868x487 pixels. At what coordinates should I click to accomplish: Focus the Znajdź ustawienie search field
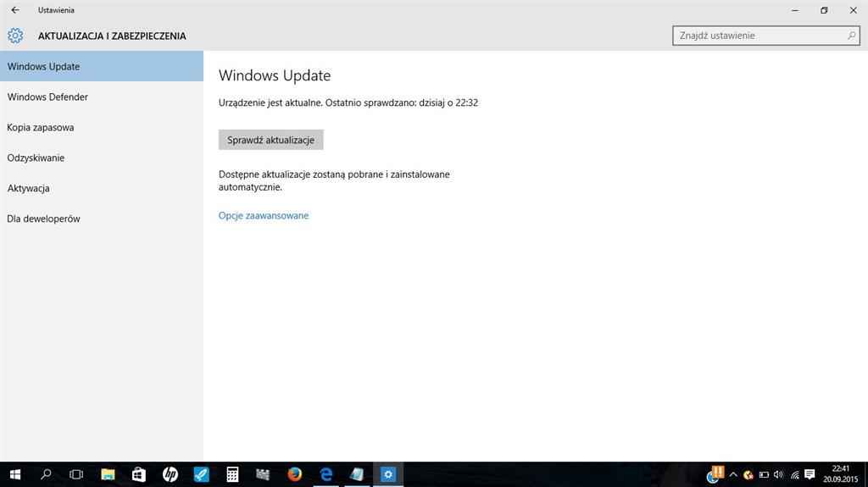pyautogui.click(x=766, y=36)
